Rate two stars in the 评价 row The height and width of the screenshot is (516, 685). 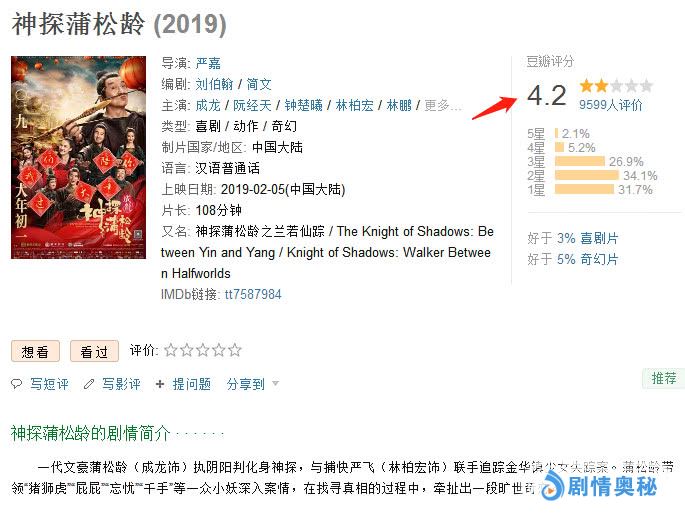point(187,350)
